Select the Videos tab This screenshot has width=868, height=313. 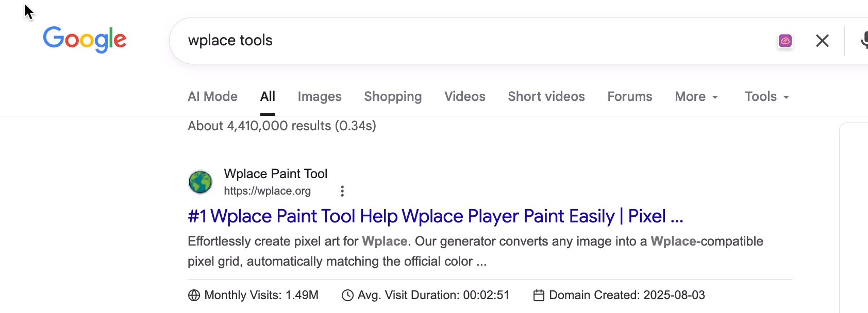pyautogui.click(x=465, y=97)
